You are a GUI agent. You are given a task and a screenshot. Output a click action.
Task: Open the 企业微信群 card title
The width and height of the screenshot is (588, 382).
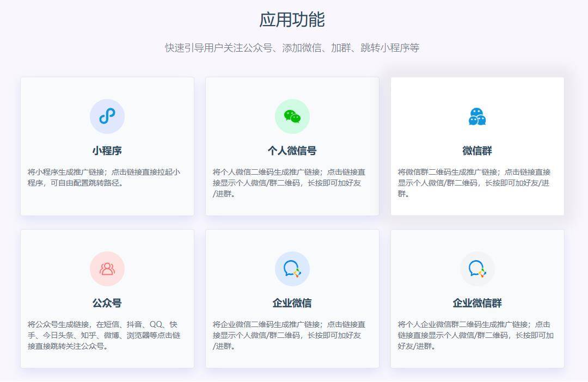coord(477,303)
